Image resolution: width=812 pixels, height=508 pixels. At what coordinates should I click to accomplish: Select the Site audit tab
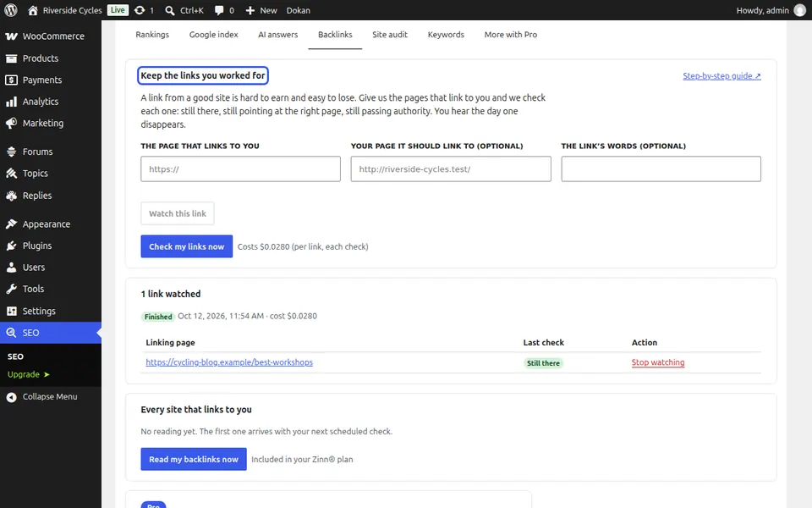[x=390, y=35]
